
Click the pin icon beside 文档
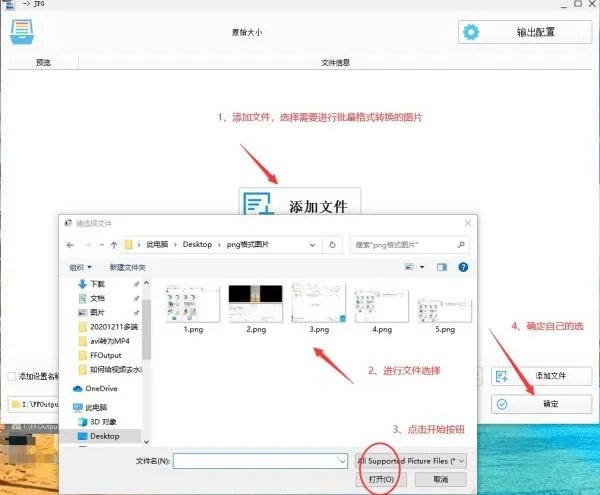click(x=136, y=298)
